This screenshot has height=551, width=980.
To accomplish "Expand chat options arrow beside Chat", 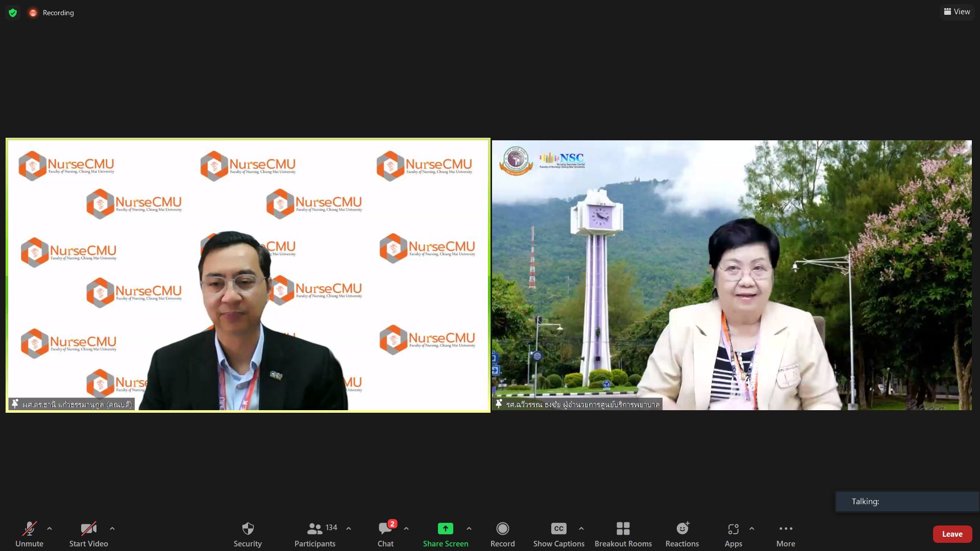I will click(406, 529).
